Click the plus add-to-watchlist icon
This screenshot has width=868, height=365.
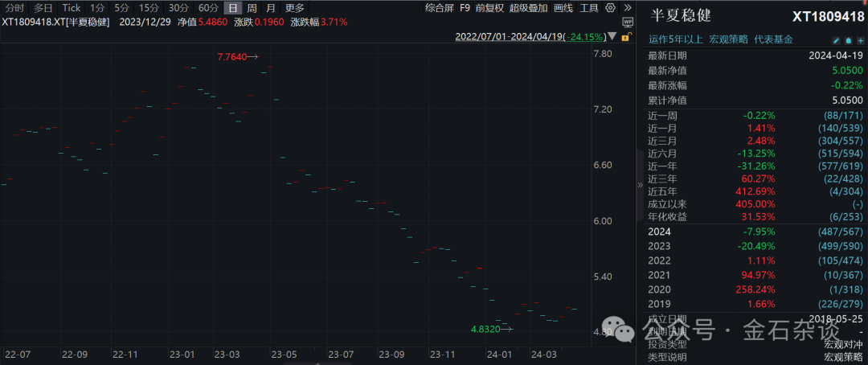pyautogui.click(x=860, y=40)
